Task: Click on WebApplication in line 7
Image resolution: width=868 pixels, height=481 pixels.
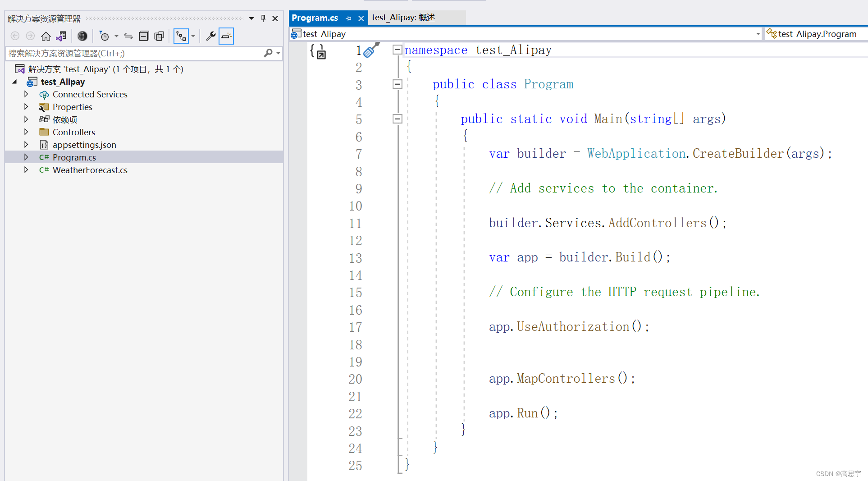Action: coord(636,154)
